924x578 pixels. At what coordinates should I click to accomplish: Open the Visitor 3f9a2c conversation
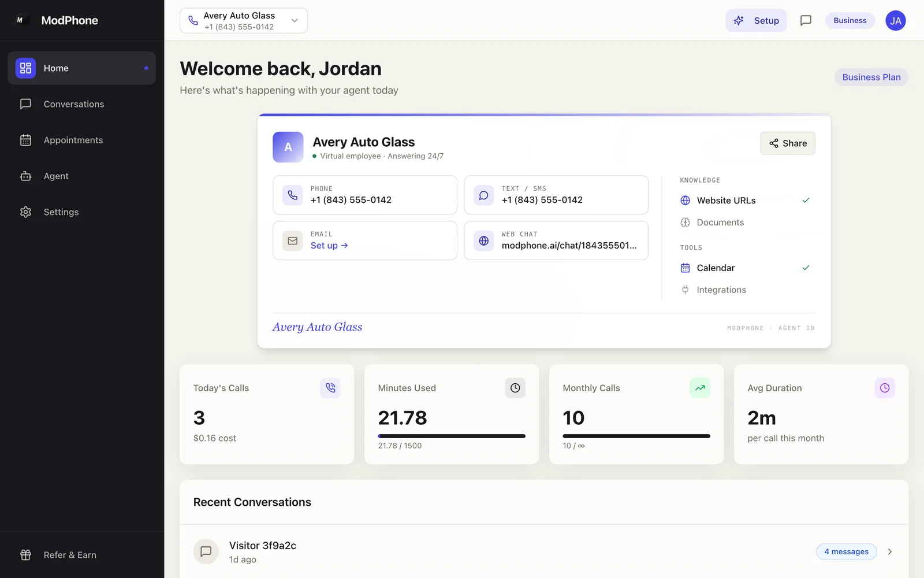pos(544,551)
